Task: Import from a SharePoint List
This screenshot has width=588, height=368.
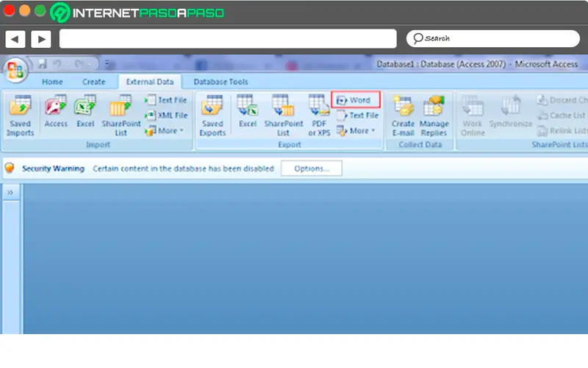Action: tap(121, 116)
